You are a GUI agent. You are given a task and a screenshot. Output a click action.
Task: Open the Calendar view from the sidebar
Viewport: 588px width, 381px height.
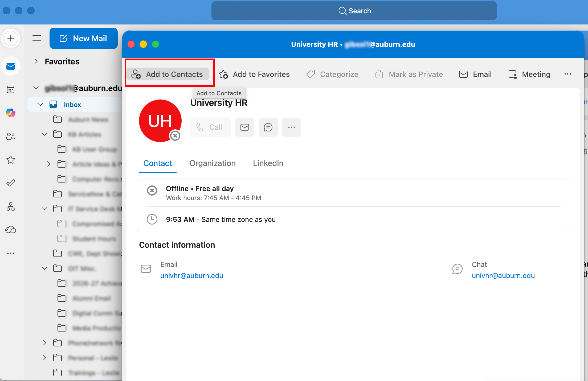(x=11, y=89)
